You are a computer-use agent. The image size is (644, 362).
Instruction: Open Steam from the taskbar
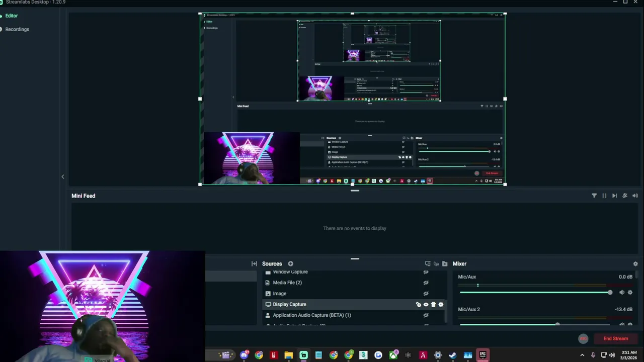pyautogui.click(x=453, y=355)
